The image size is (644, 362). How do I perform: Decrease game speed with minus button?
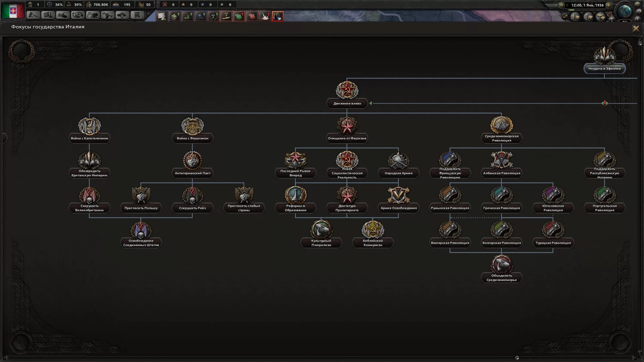(561, 5)
